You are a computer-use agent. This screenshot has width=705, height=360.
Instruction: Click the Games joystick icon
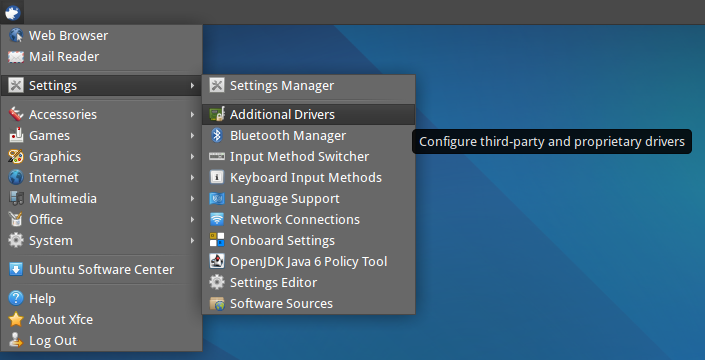pyautogui.click(x=16, y=135)
